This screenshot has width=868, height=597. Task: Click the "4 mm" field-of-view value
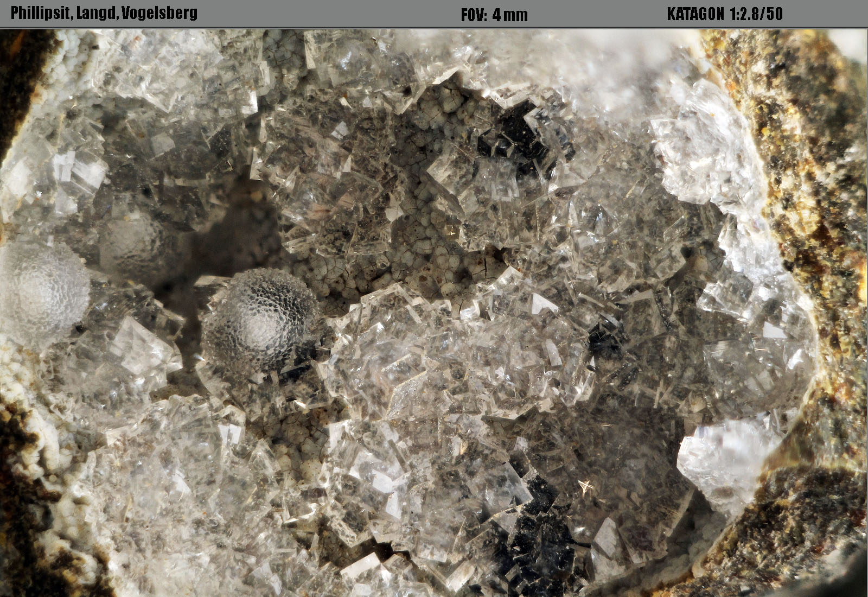pyautogui.click(x=510, y=15)
